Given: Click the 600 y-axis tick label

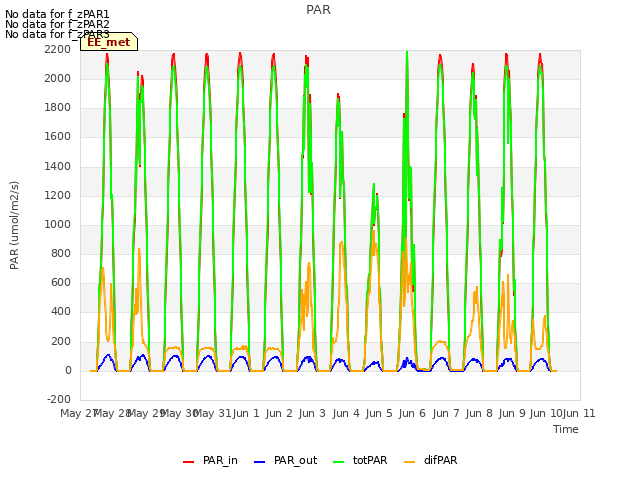Looking at the screenshot, I should click(x=61, y=282).
